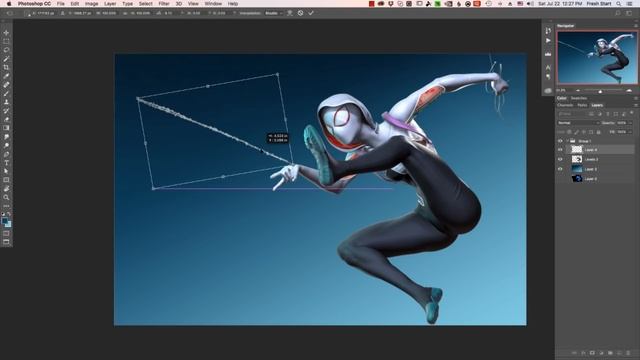Open the Edit Toolbar ellipsis button

6,206
